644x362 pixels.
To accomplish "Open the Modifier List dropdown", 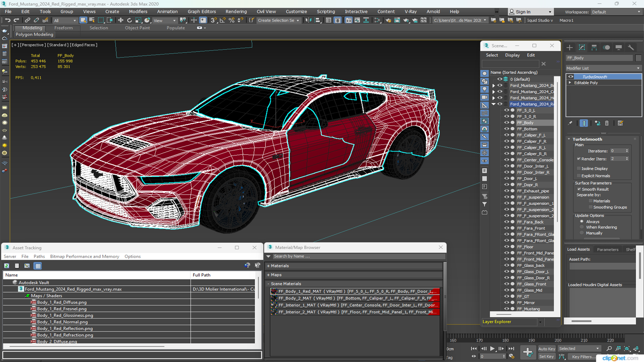I will click(x=603, y=68).
